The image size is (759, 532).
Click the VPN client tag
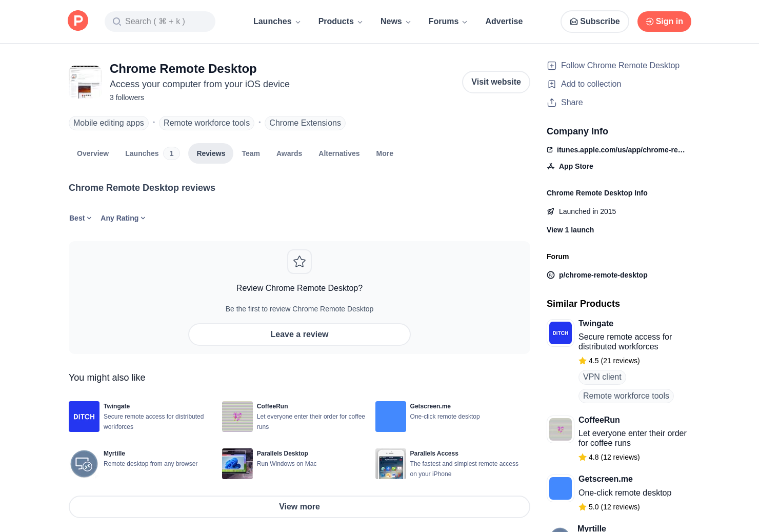(x=602, y=377)
